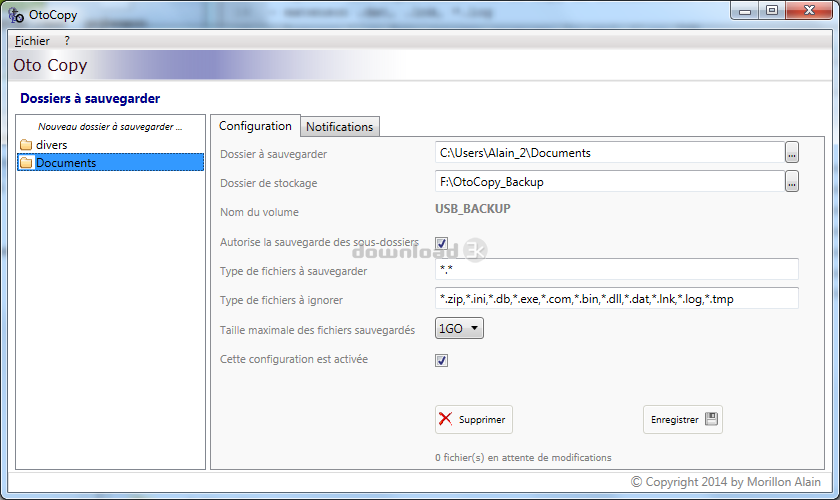Click the Copyright 2014 by Morillon Alain text
Viewport: 840px width, 500px height.
click(725, 482)
